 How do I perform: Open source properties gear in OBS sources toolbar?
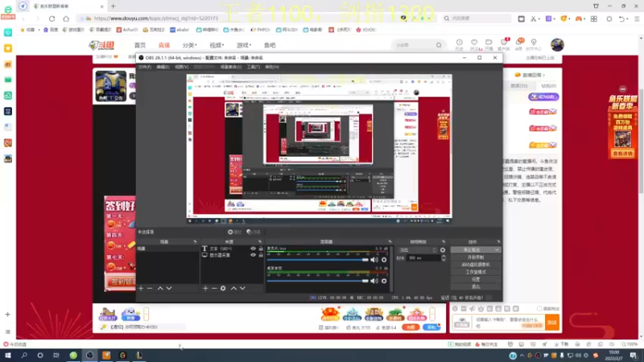pyautogui.click(x=223, y=289)
